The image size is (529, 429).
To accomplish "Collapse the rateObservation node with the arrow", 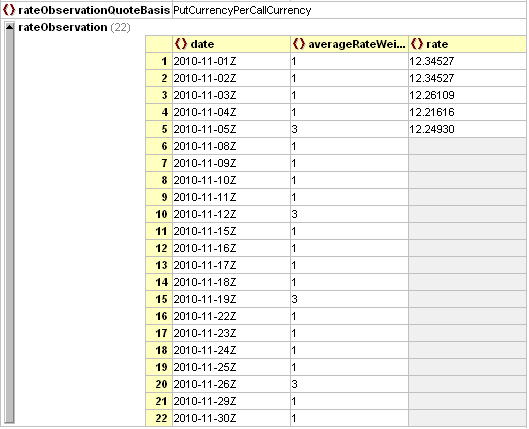I will (x=9, y=27).
